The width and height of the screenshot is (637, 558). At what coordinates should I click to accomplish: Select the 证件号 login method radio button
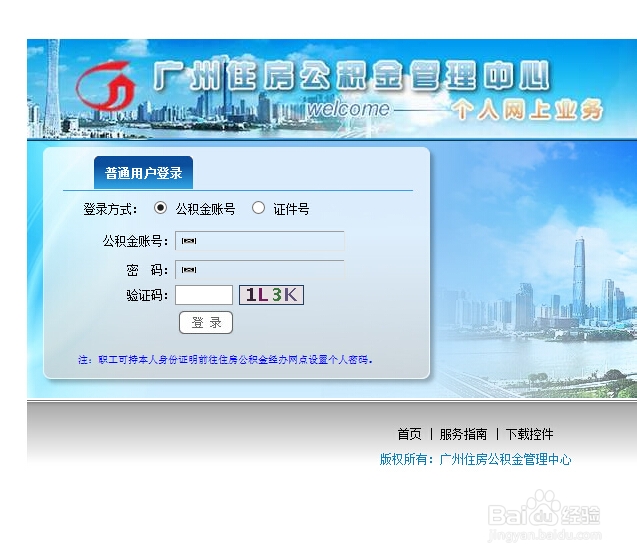point(258,208)
